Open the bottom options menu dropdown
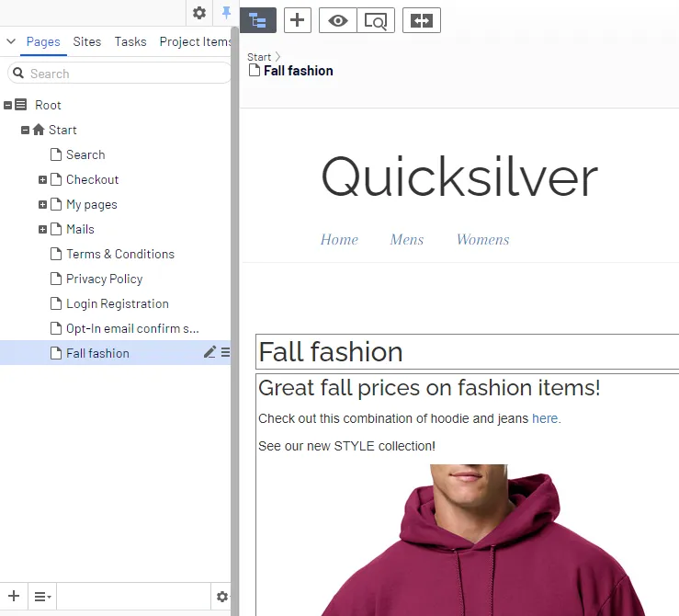This screenshot has width=679, height=616. [42, 597]
